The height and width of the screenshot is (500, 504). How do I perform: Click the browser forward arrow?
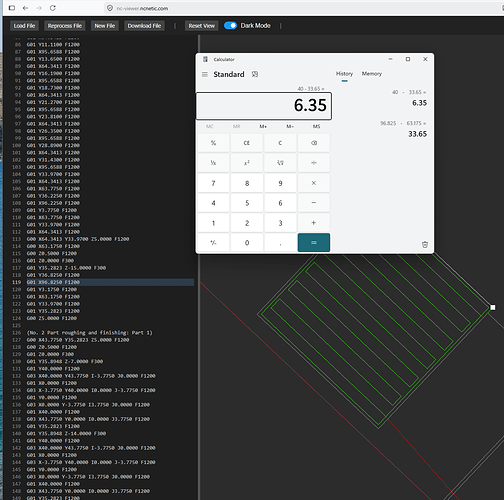(39, 8)
